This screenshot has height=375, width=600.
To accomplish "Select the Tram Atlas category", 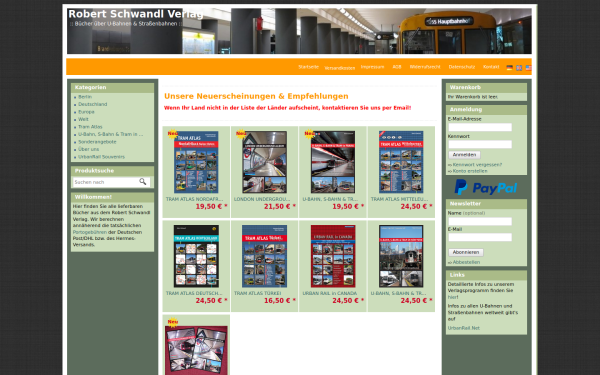I will (90, 127).
